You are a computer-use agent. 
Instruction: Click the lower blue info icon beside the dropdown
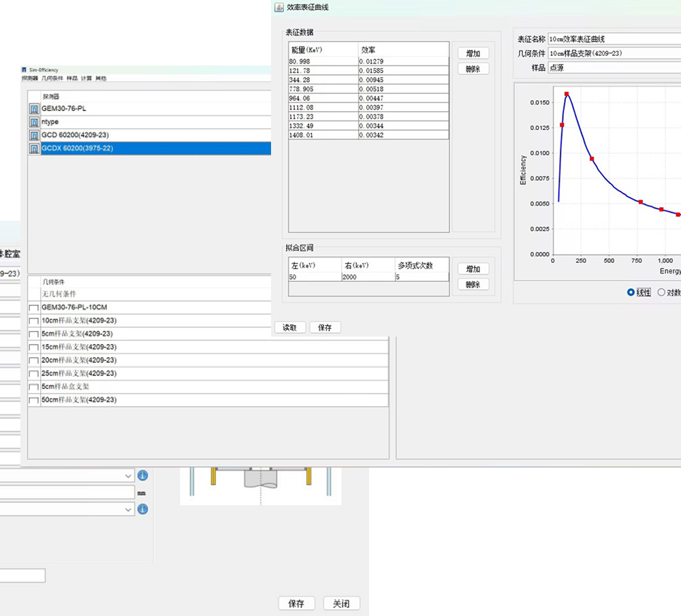tap(142, 509)
